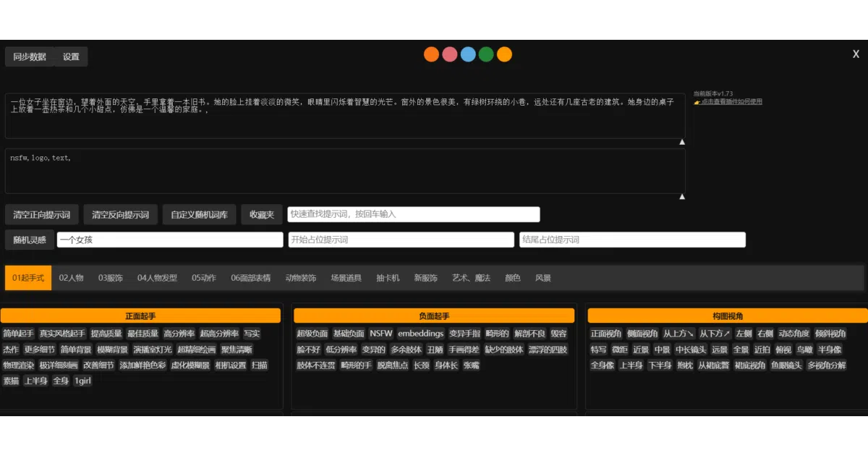Focus the 开始占位提示词 field
Image resolution: width=868 pixels, height=456 pixels.
point(401,240)
